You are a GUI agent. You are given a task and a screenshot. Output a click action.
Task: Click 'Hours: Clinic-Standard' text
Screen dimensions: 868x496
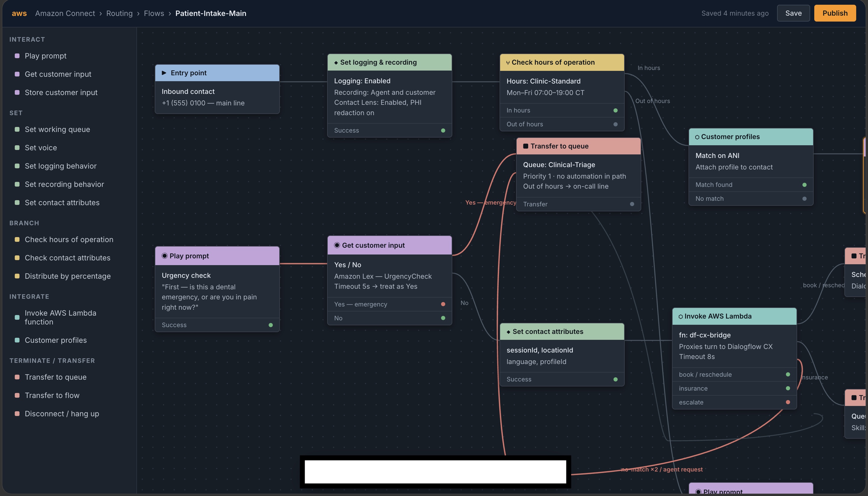pos(543,81)
